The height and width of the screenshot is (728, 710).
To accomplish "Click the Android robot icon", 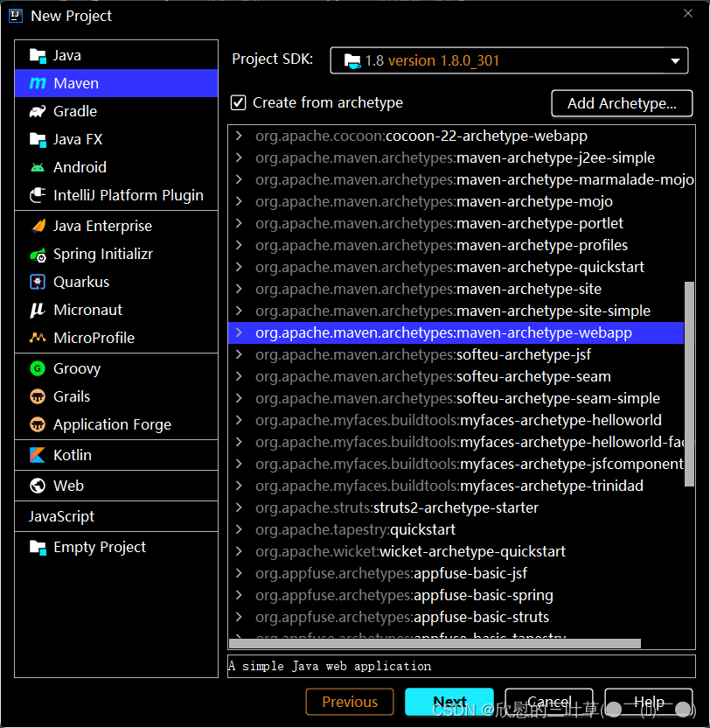I will (x=38, y=167).
